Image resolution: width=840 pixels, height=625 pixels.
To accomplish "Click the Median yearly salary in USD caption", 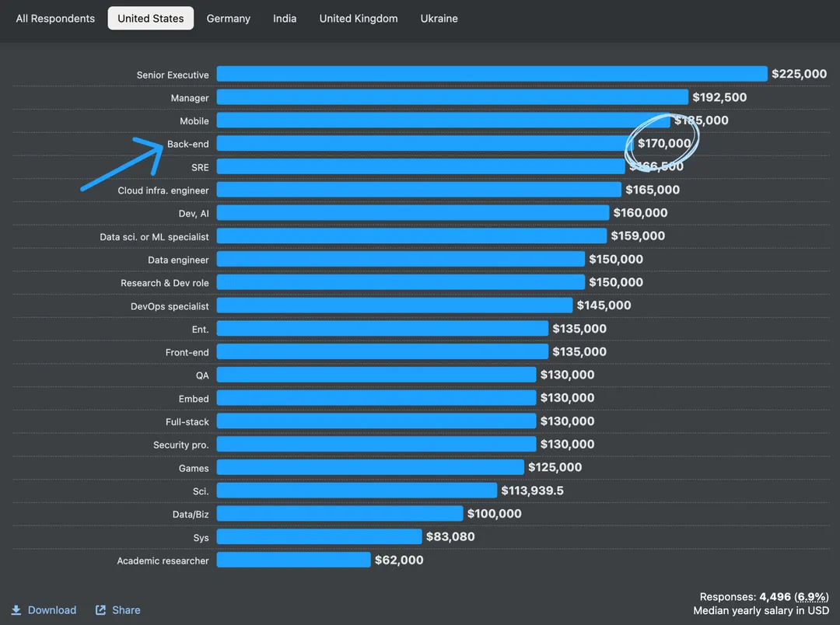I will [761, 610].
